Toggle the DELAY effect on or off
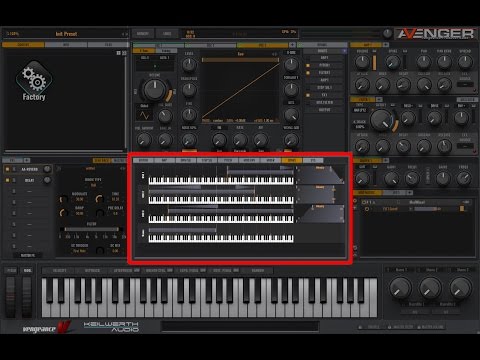 [x=7, y=180]
